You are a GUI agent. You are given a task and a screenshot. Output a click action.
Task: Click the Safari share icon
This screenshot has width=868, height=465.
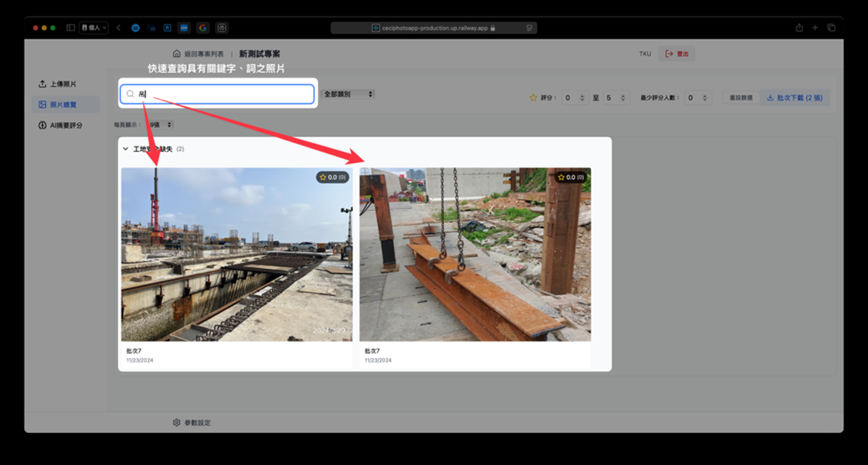tap(799, 28)
